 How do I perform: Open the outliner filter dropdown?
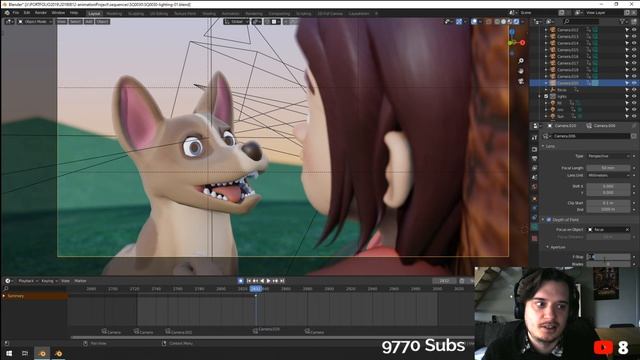[x=624, y=21]
